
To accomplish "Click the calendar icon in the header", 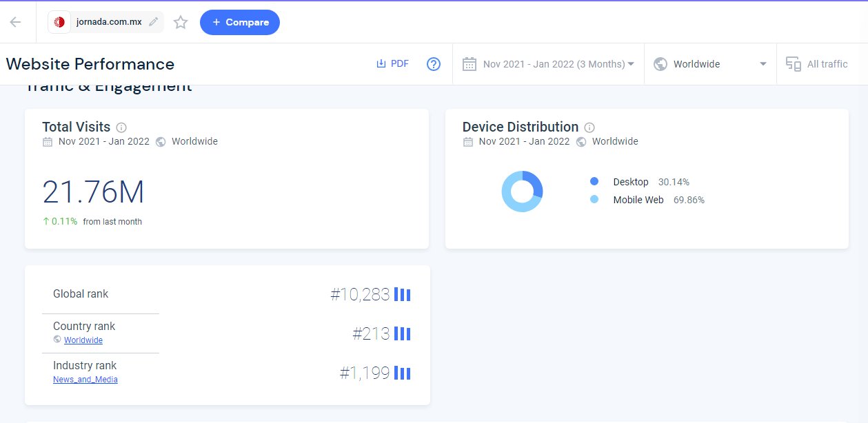I will click(x=470, y=64).
